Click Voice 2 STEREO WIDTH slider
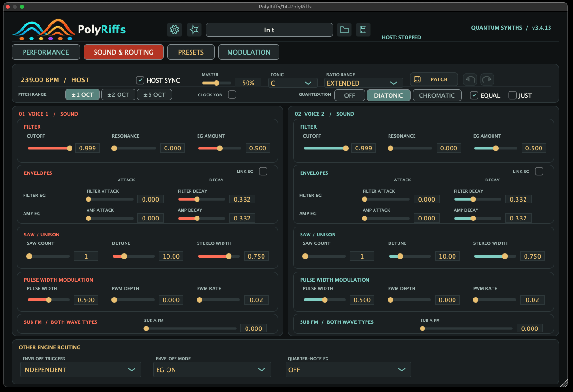 click(x=495, y=256)
